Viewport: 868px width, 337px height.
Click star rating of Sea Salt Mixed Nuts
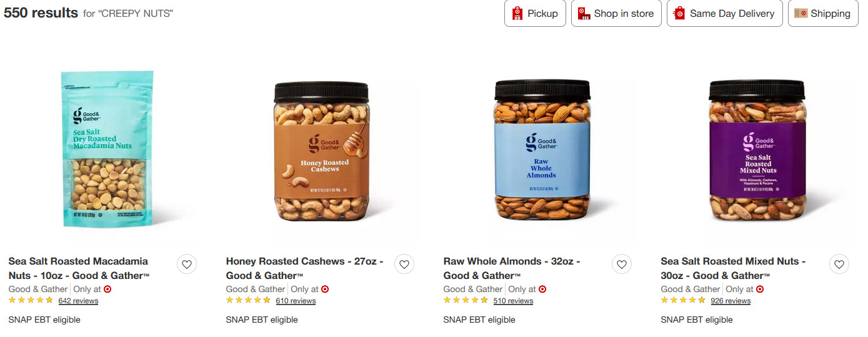pyautogui.click(x=683, y=300)
